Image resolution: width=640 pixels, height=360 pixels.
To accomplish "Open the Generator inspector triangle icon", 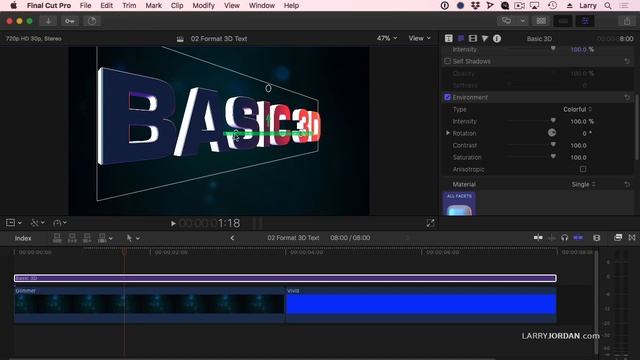I will tap(484, 38).
